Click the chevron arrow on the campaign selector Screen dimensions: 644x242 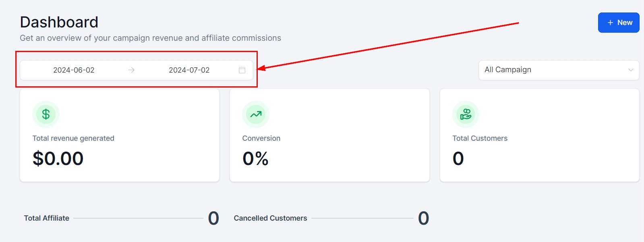click(x=631, y=70)
